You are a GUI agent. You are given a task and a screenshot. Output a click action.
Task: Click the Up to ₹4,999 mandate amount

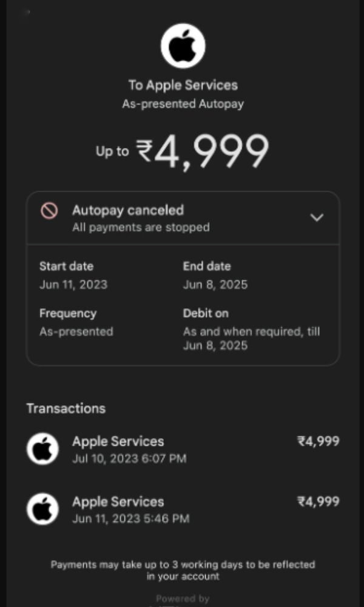(x=183, y=151)
